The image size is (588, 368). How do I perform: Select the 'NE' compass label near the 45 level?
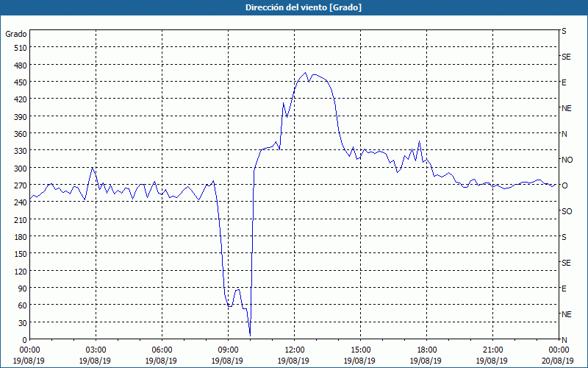(567, 314)
